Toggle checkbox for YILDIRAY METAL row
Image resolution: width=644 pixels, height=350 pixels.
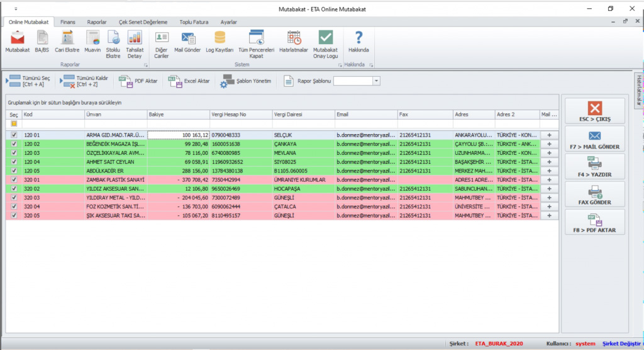coord(14,198)
